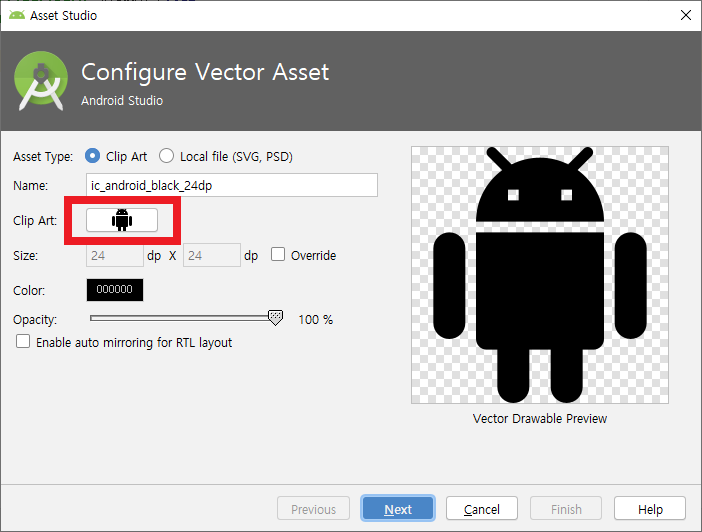This screenshot has height=532, width=702.
Task: Enable auto mirroring for RTL layout
Action: click(23, 341)
